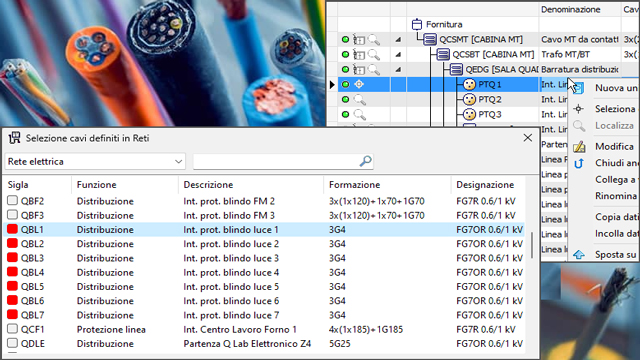Click the QCSMT switchboard icon in tree
This screenshot has width=640, height=360.
coord(429,39)
